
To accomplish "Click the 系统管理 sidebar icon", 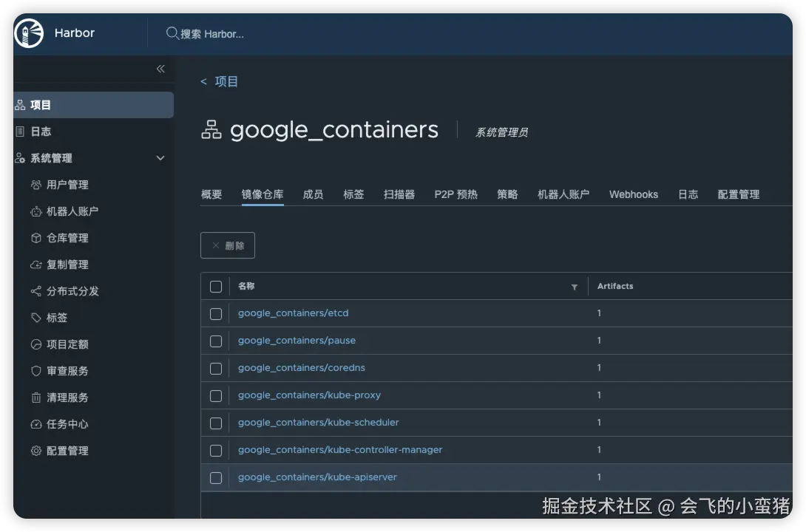I will pos(20,158).
